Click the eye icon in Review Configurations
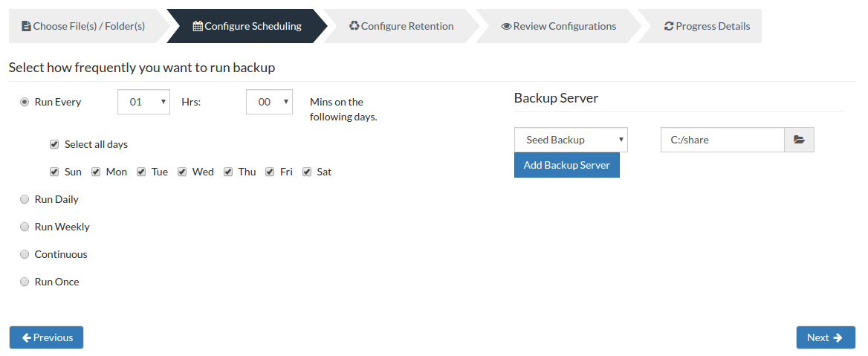Viewport: 868px width, 356px height. point(506,26)
